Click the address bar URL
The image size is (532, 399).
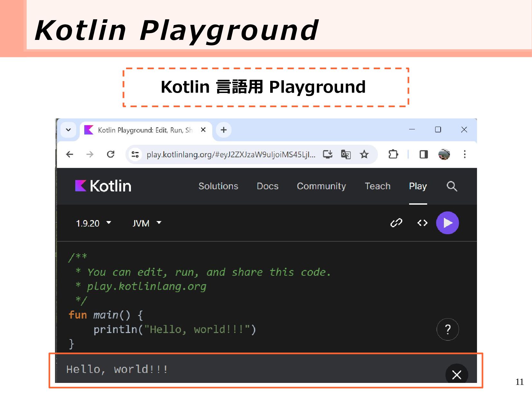click(x=231, y=154)
